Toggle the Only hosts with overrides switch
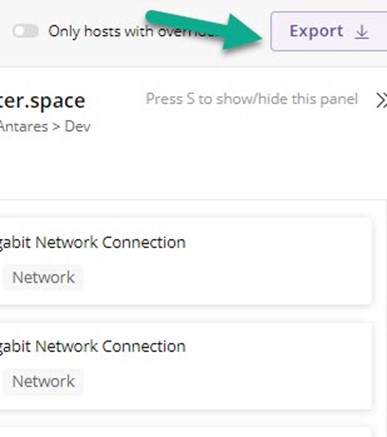Viewport: 387px width, 437px height. click(26, 31)
